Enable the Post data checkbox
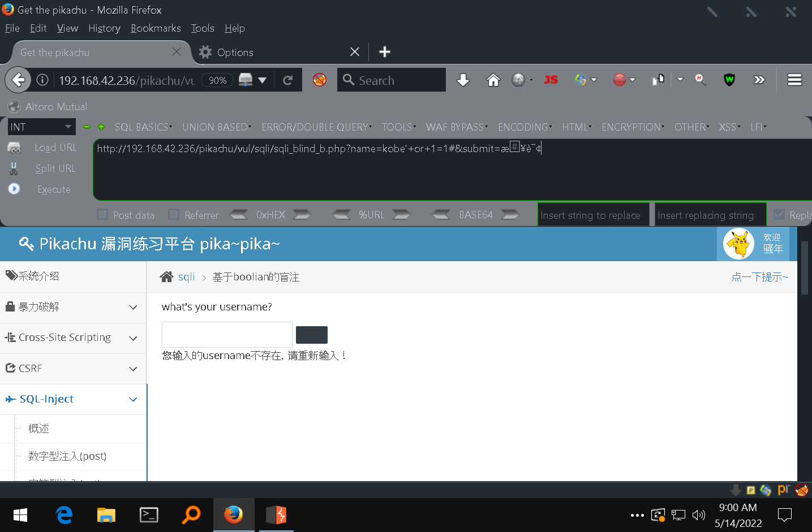The image size is (812, 532). point(102,214)
